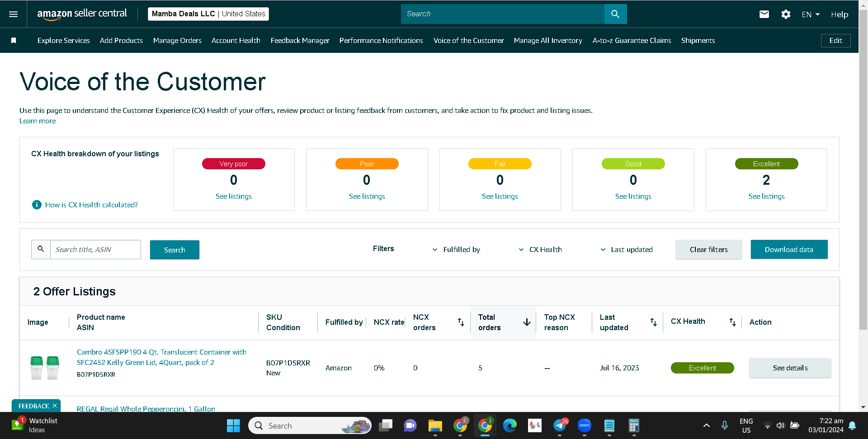Screen dimensions: 868x439
Task: Sort the Last updated column using its arrows
Action: (653, 322)
